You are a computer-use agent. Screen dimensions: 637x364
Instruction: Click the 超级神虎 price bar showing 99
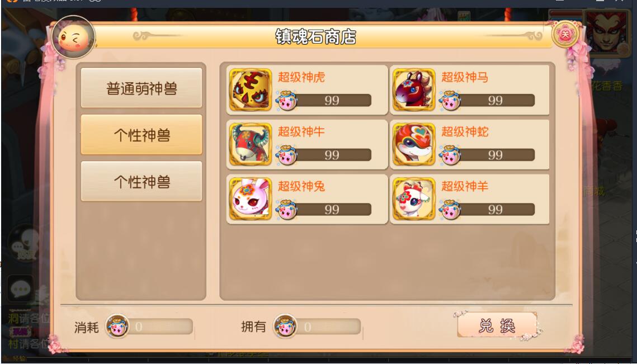(332, 100)
